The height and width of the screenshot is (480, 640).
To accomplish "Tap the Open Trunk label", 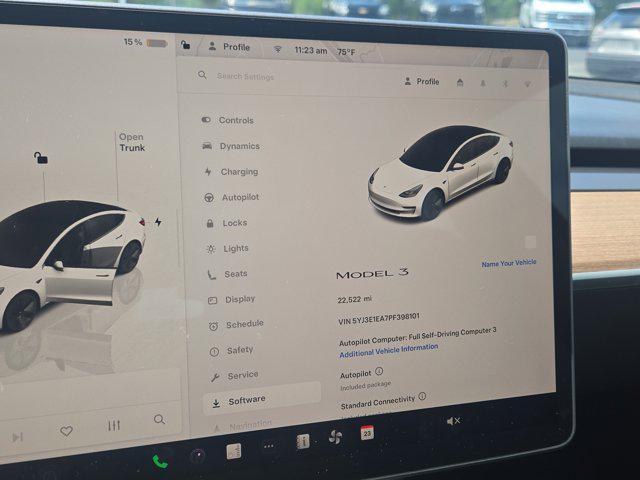I will point(132,142).
